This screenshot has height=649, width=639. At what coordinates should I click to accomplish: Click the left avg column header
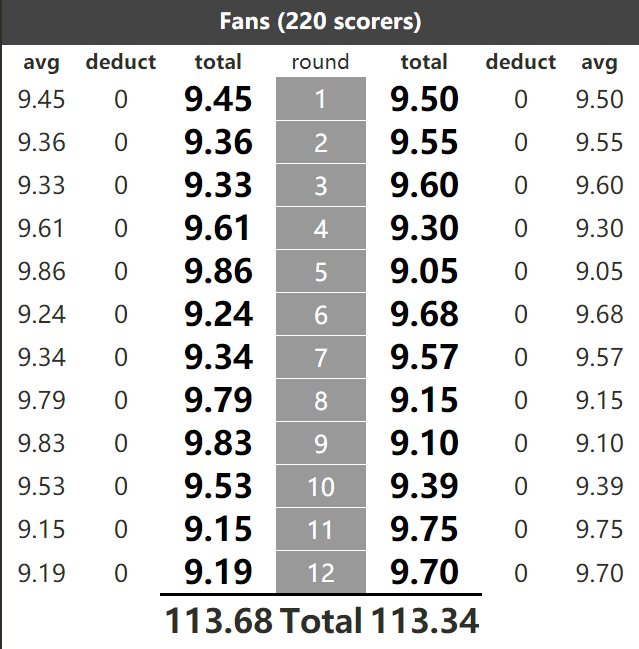click(x=41, y=62)
